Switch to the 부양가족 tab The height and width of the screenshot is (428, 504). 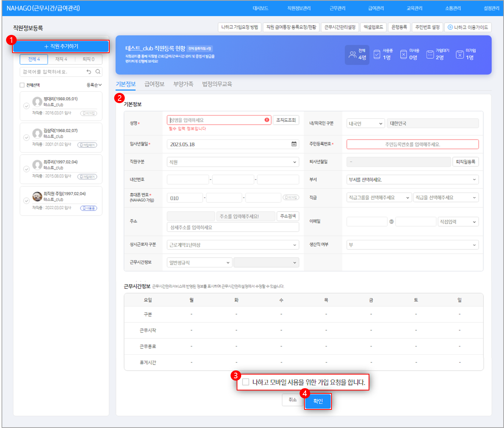[x=183, y=84]
